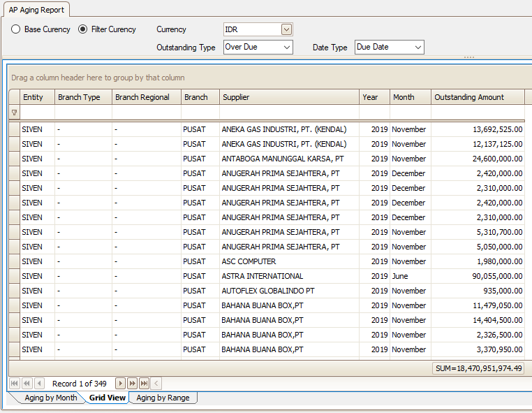Jump to next page of records
Image resolution: width=532 pixels, height=413 pixels.
coord(132,384)
